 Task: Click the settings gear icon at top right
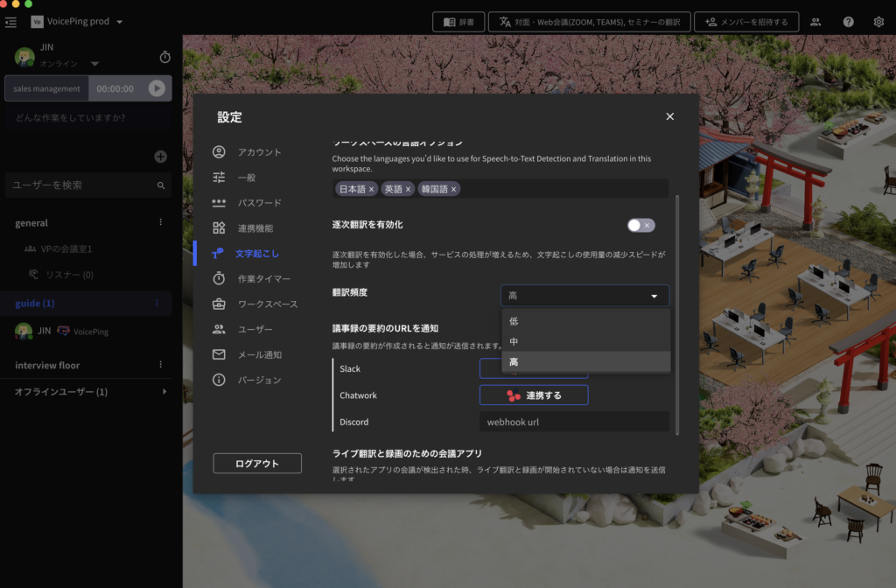tap(880, 22)
